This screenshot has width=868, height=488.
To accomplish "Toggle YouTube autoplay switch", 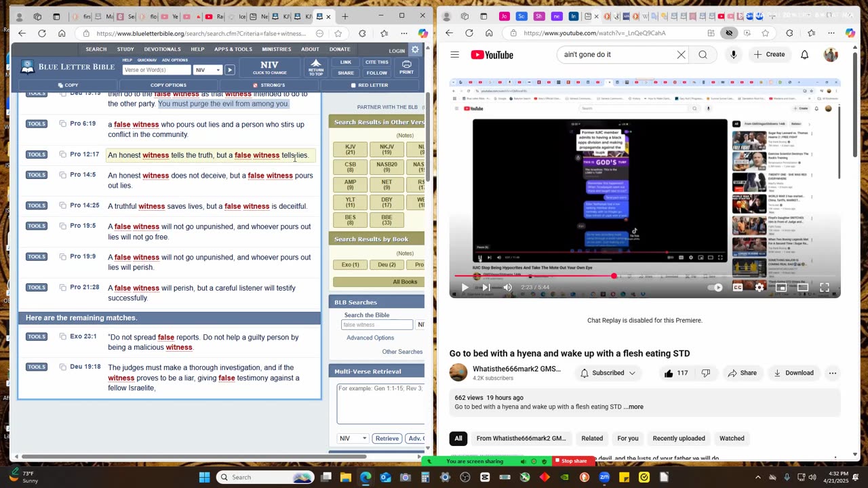I will click(716, 287).
